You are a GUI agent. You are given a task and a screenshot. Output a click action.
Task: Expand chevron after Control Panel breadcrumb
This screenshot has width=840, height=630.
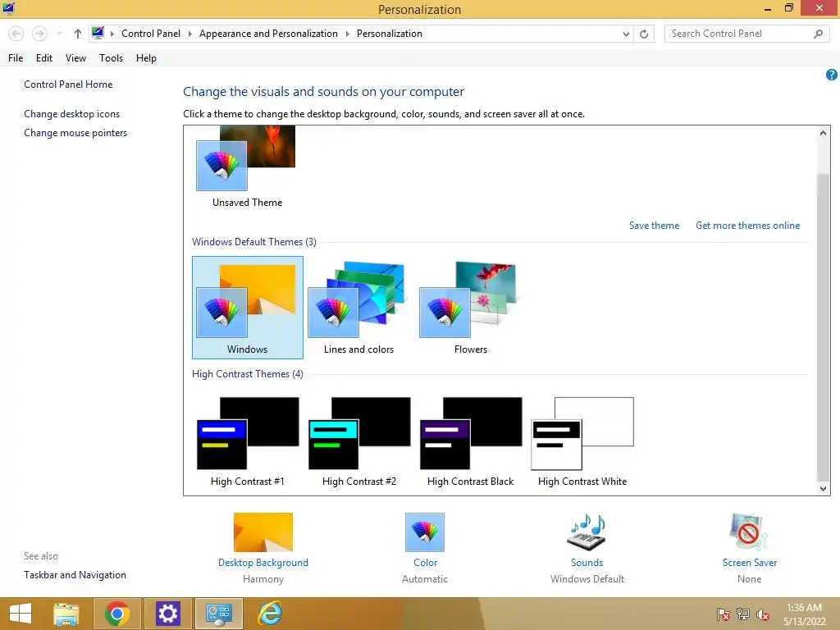point(189,34)
